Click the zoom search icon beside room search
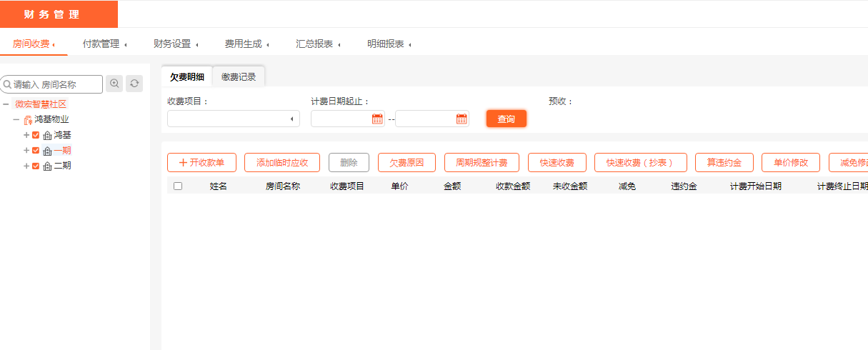The height and width of the screenshot is (350, 868). (x=114, y=84)
